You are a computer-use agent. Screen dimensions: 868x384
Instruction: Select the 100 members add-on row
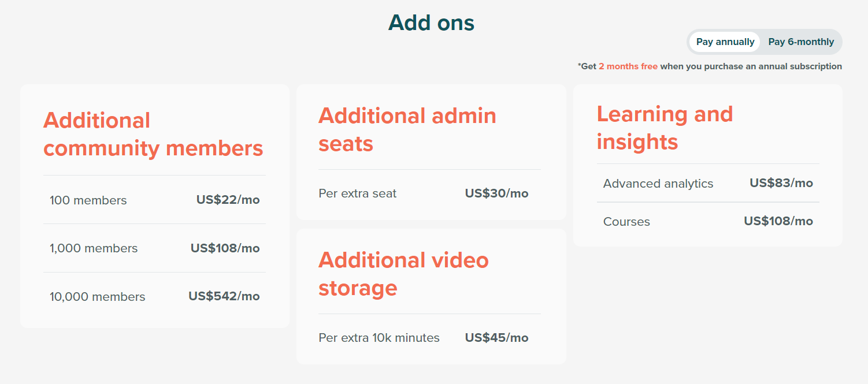tap(88, 200)
